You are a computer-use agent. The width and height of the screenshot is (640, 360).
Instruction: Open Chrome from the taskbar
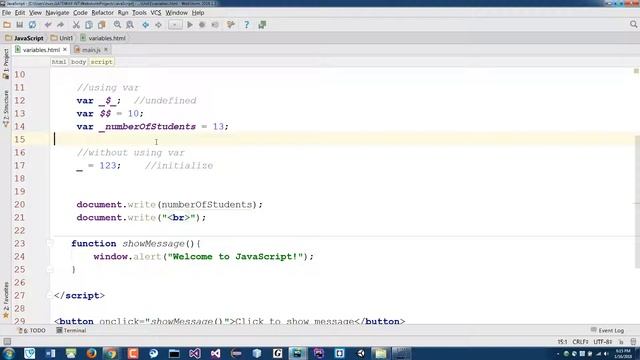[x=111, y=353]
